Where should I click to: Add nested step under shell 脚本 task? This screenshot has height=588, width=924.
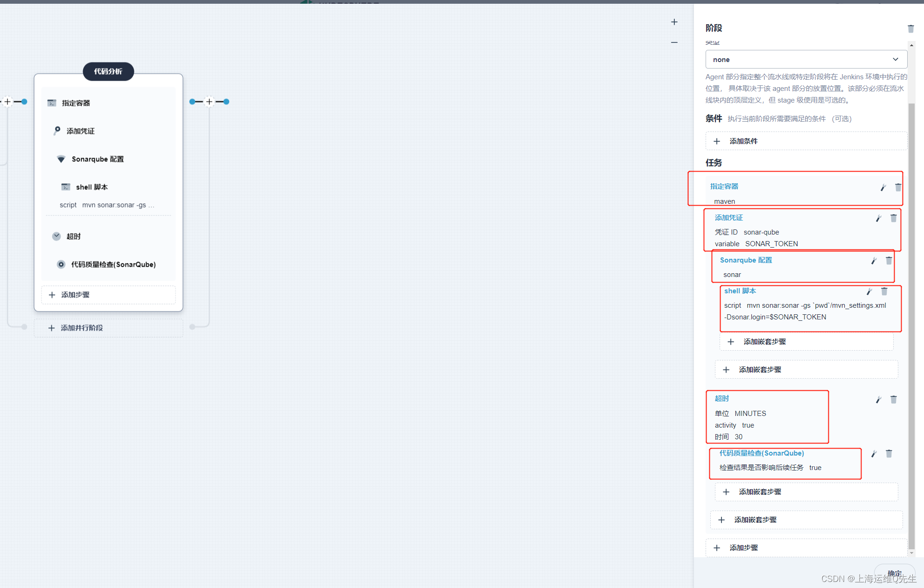point(806,342)
